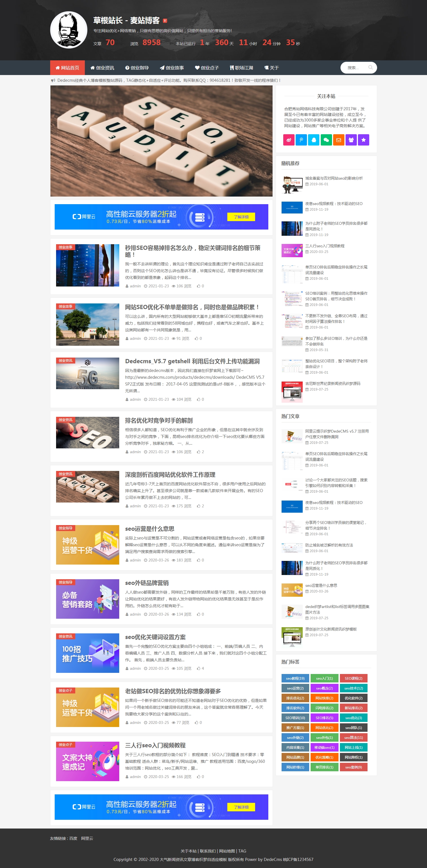Select the SEO培训(10) tag
Image resolution: width=427 pixels, height=868 pixels.
point(295,718)
